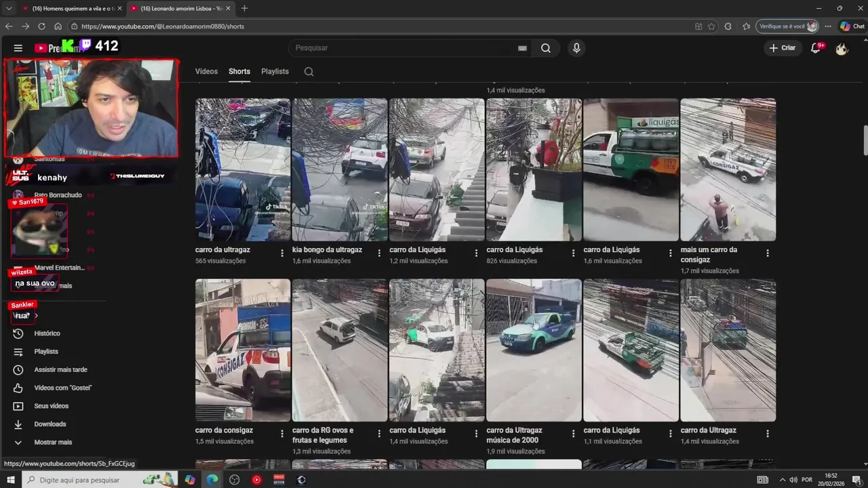Play the 'carro da ultragaz' short thumbnail

(x=243, y=169)
